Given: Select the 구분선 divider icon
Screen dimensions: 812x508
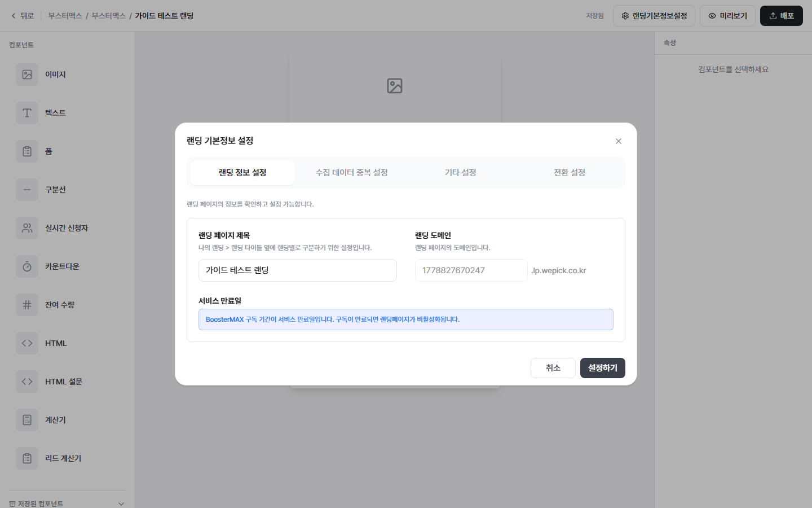Looking at the screenshot, I should (x=27, y=190).
